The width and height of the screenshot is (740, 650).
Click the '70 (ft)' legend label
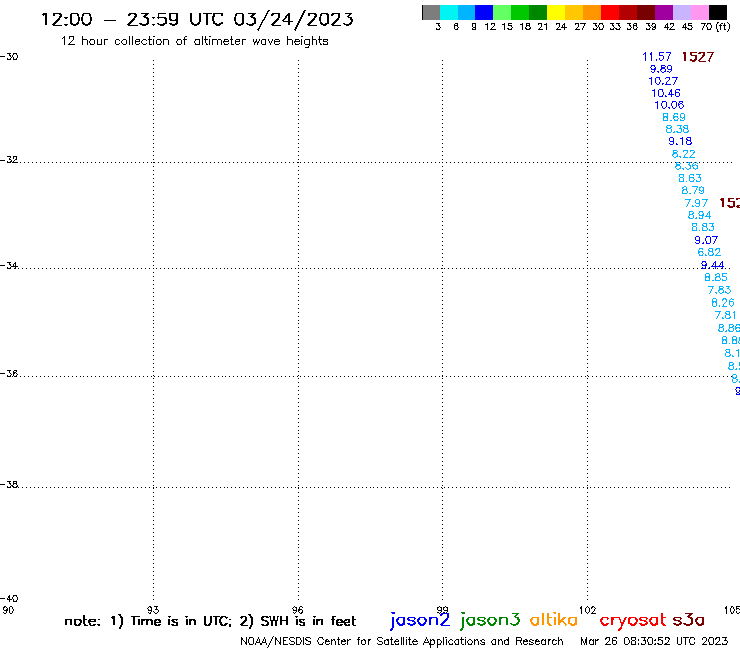715,26
